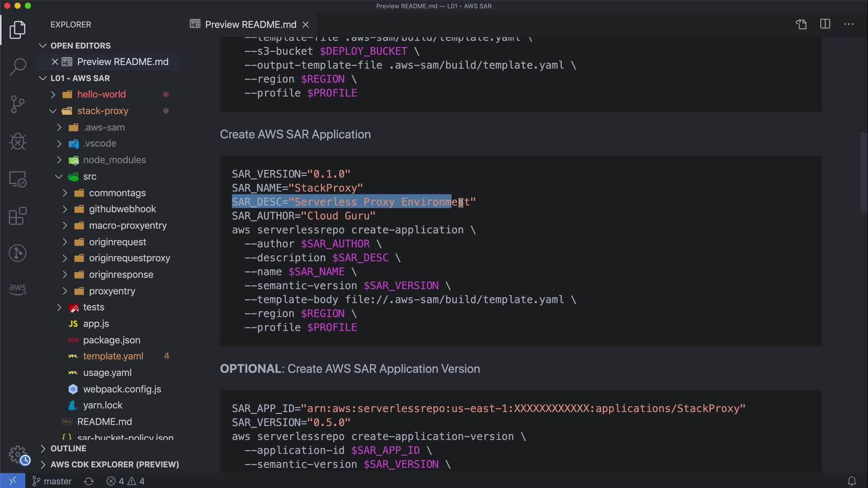Open the Remote Explorer view

pos(18,179)
